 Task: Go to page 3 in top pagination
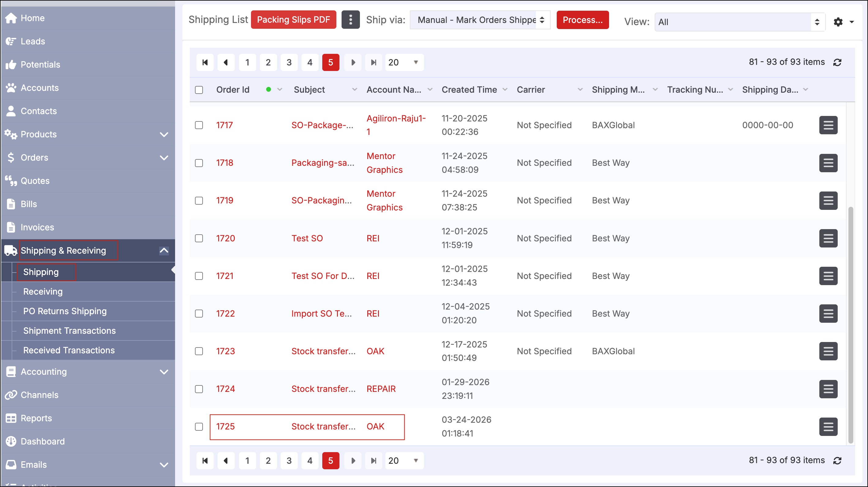click(289, 62)
